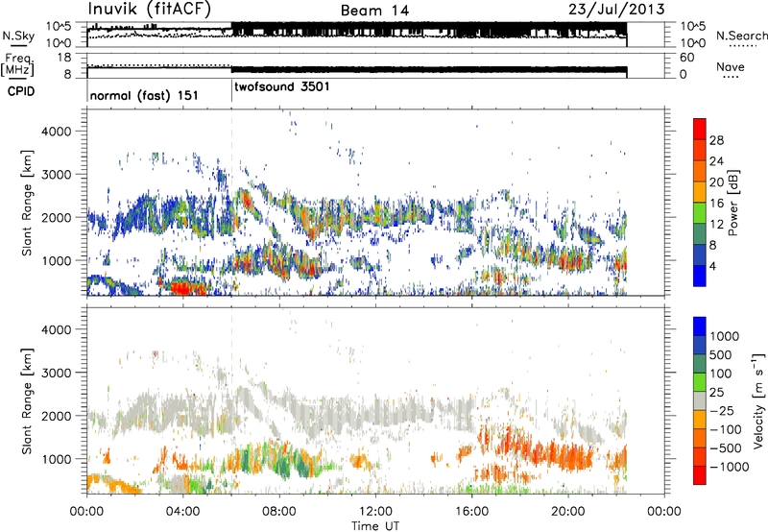Click the 'Inuvik (fitACF)' title text
Screen dimensions: 768x532
point(149,10)
